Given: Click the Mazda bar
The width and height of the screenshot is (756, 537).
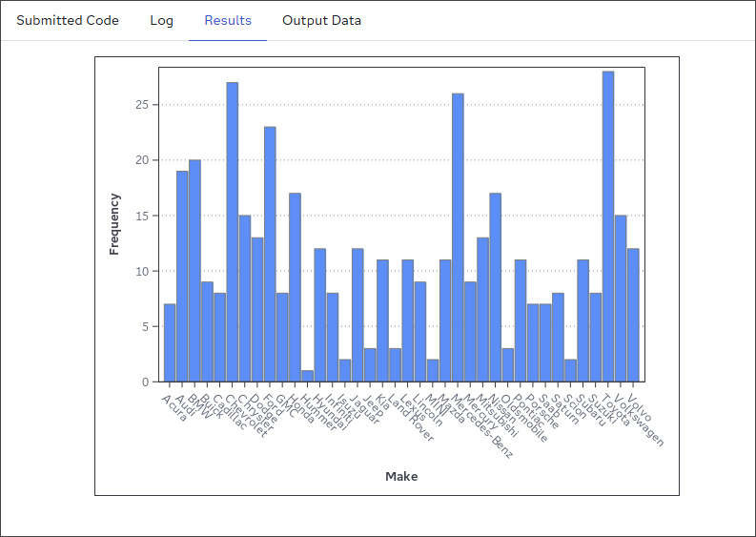Looking at the screenshot, I should tap(445, 320).
